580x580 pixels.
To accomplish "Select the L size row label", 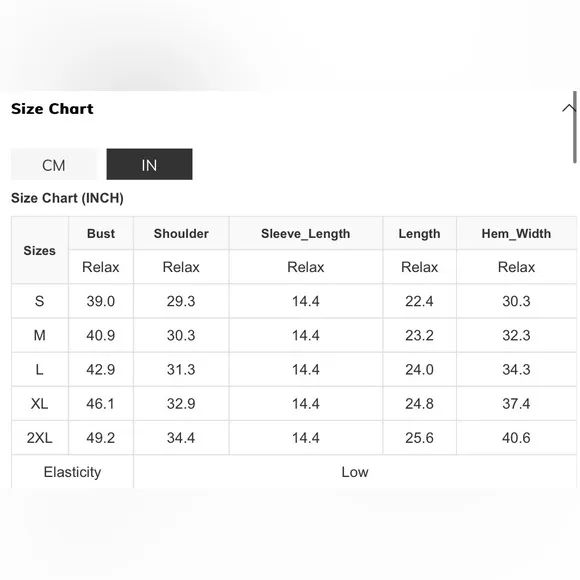I will click(40, 369).
